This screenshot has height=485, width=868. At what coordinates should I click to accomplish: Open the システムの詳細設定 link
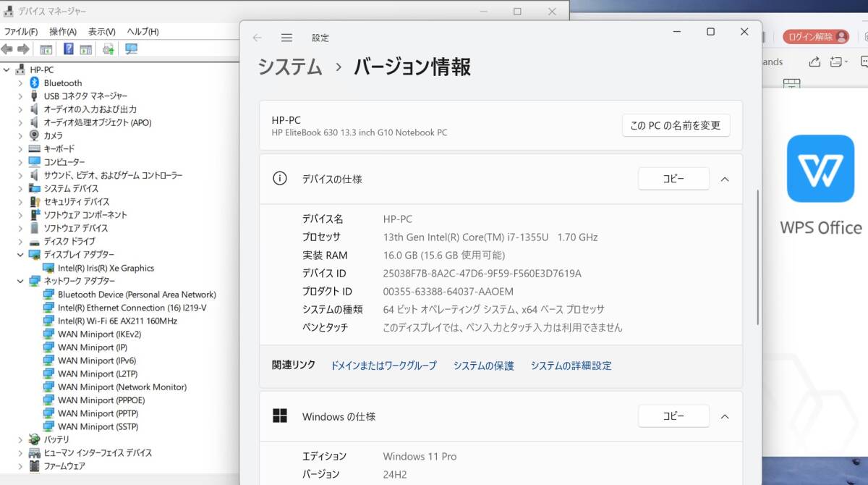click(571, 366)
